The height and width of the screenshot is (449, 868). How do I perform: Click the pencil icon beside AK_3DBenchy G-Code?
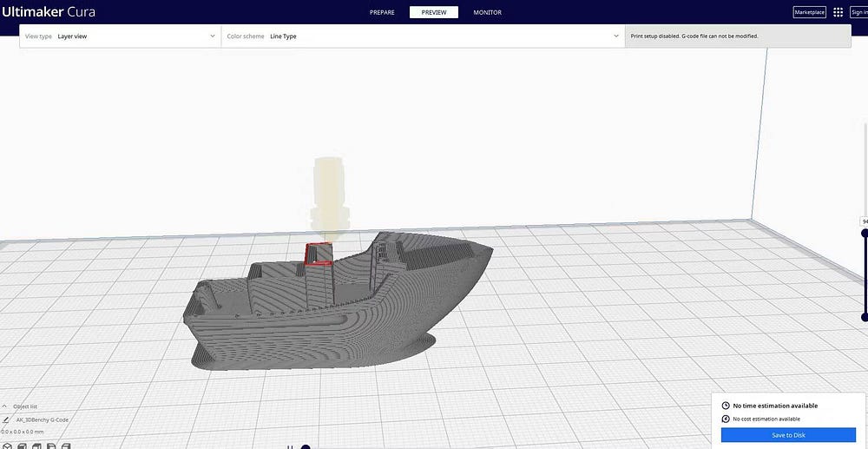pos(7,419)
